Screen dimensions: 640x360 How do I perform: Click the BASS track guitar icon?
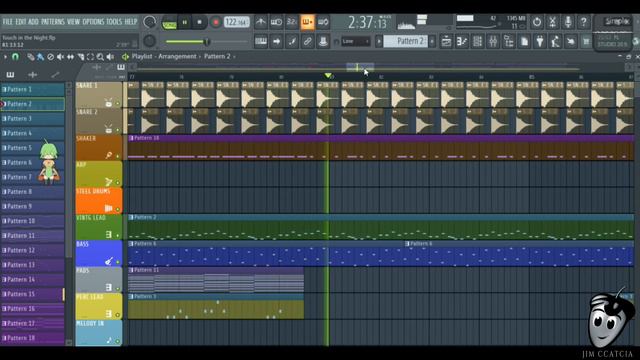point(109,261)
